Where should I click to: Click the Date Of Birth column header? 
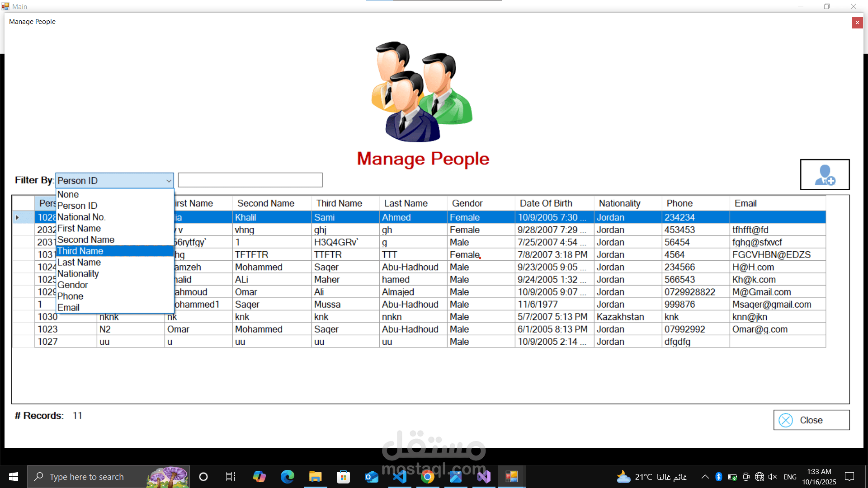[546, 203]
